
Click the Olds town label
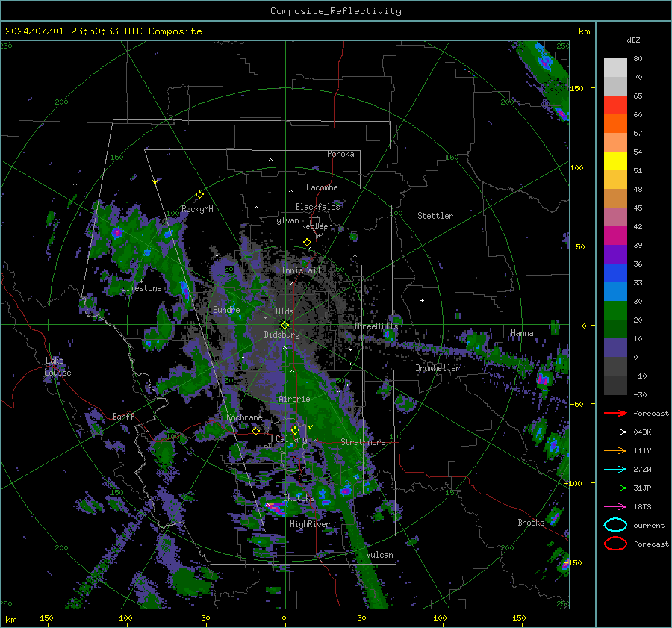284,311
